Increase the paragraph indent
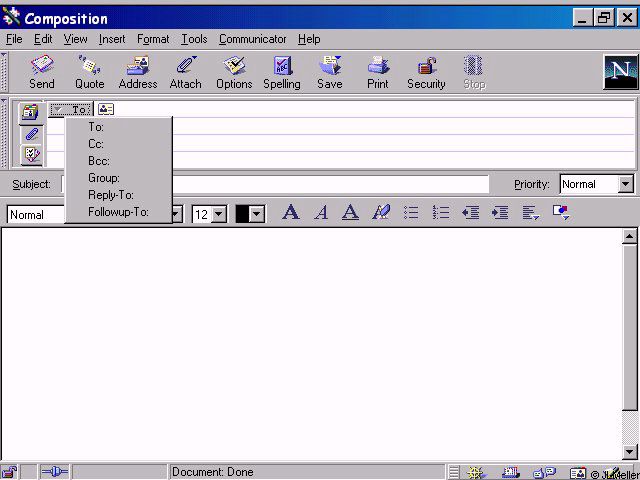This screenshot has height=480, width=640. pos(500,212)
